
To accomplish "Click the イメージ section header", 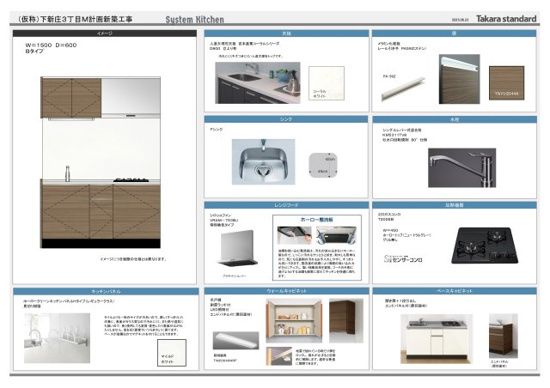I will pyautogui.click(x=105, y=33).
